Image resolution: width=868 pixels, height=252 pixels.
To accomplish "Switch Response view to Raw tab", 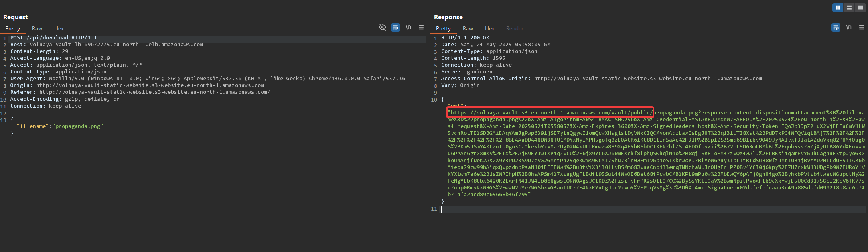I will tap(468, 28).
